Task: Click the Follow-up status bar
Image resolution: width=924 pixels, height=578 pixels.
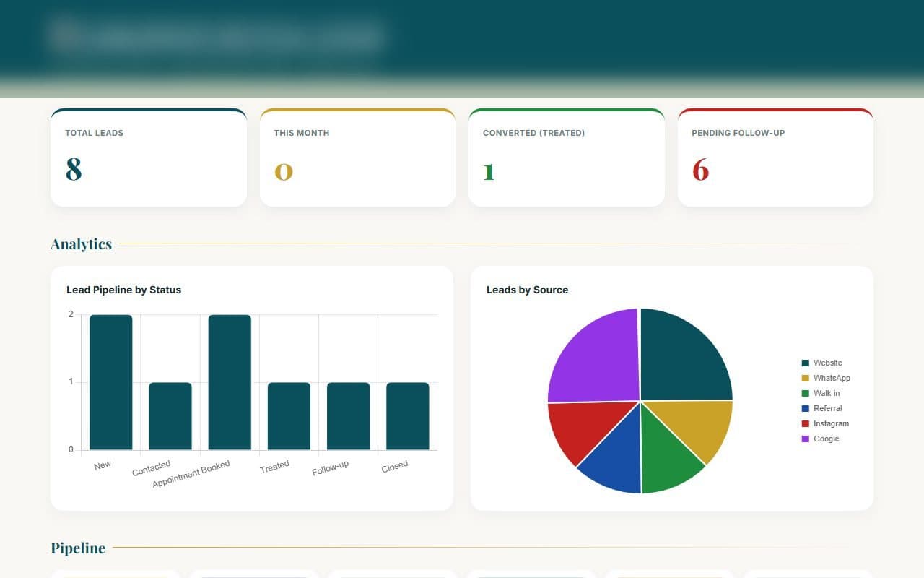Action: point(348,416)
